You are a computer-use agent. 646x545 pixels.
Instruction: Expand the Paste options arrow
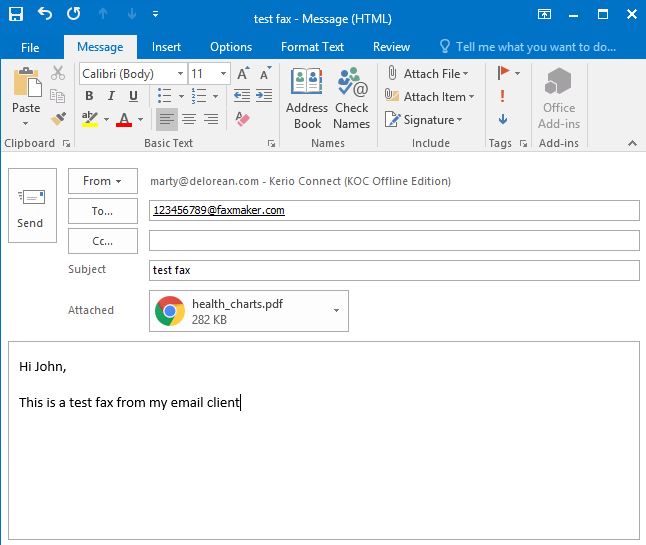coord(26,123)
